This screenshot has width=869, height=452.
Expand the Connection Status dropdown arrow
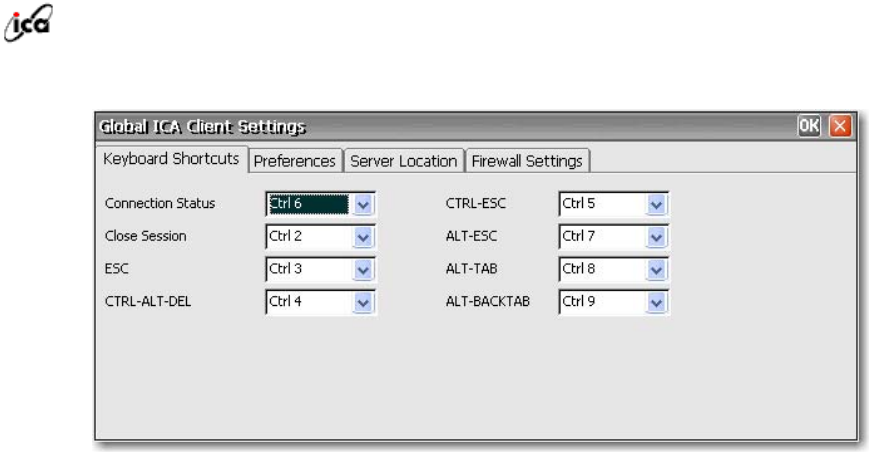pyautogui.click(x=363, y=204)
